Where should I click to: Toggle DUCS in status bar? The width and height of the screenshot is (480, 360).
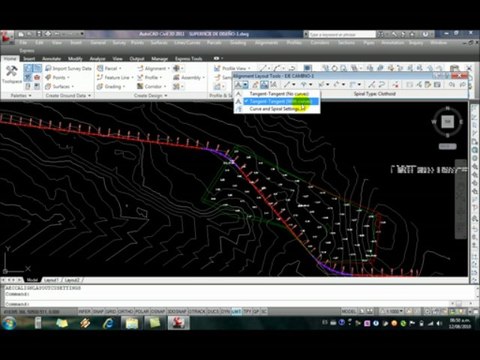click(x=213, y=311)
